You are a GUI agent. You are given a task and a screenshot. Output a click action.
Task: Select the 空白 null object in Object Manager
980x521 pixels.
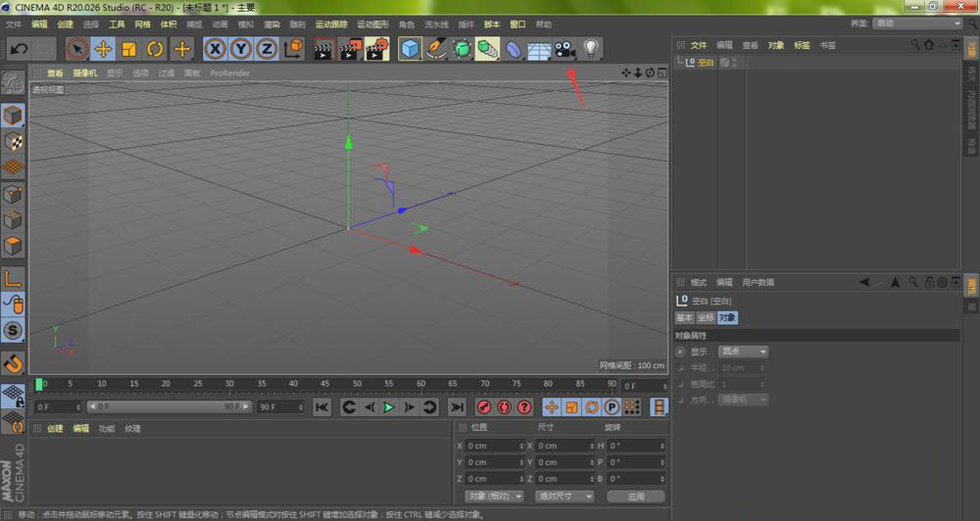point(706,63)
